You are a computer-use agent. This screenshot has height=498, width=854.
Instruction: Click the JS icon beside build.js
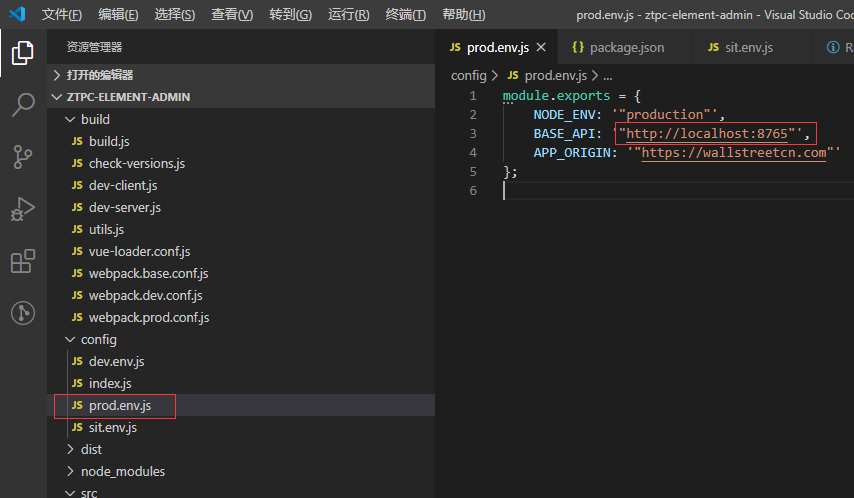click(x=77, y=141)
